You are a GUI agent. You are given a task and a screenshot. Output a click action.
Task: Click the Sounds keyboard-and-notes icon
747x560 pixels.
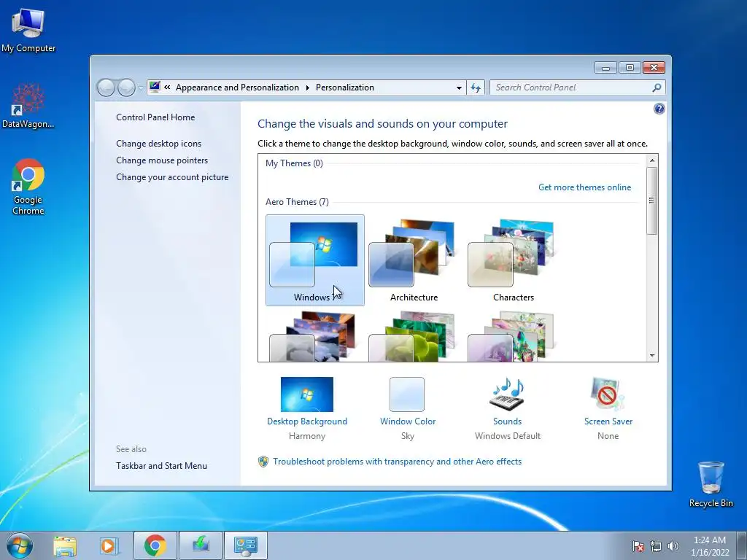point(508,394)
